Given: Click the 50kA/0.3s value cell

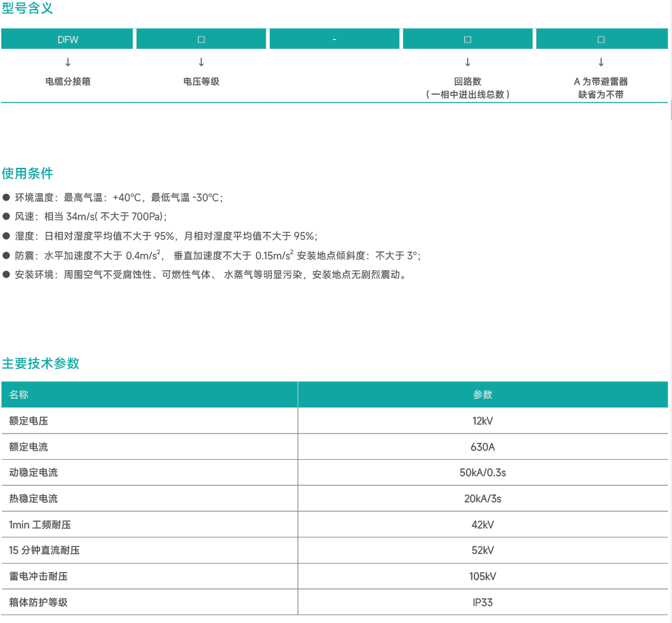Looking at the screenshot, I should pyautogui.click(x=483, y=473).
